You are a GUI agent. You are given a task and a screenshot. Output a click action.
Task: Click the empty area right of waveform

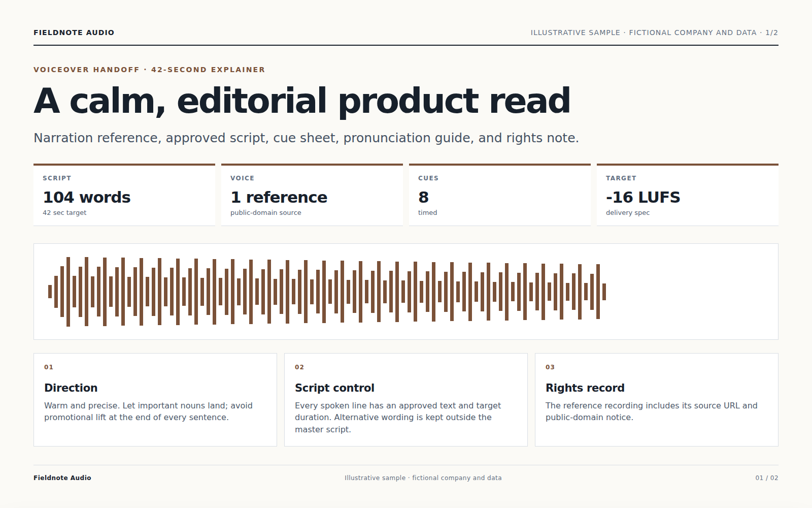click(692, 292)
